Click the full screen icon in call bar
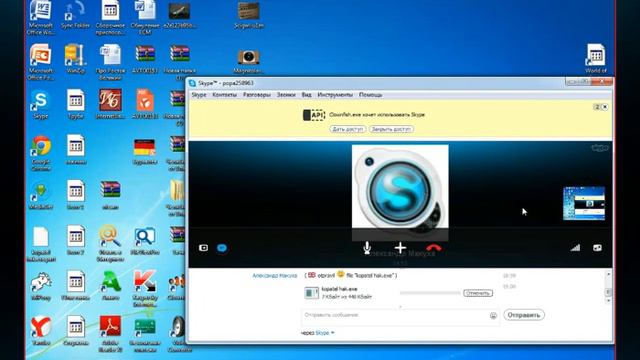The image size is (640, 360). pos(597,248)
